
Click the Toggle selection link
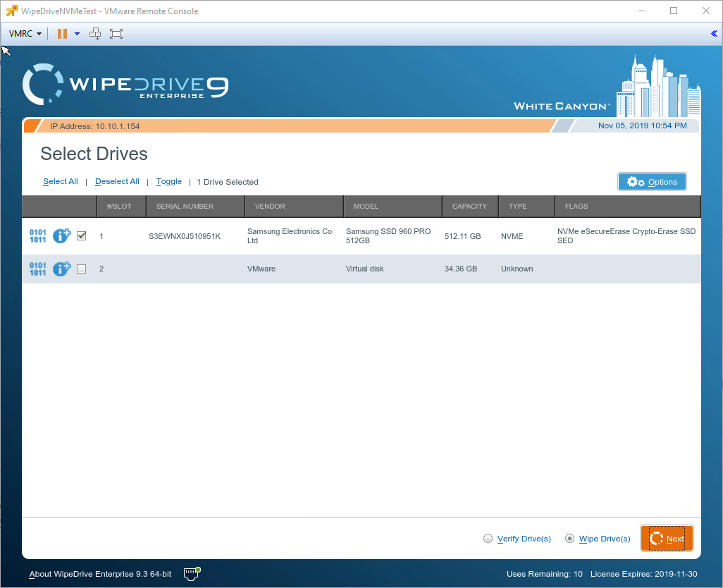click(168, 181)
